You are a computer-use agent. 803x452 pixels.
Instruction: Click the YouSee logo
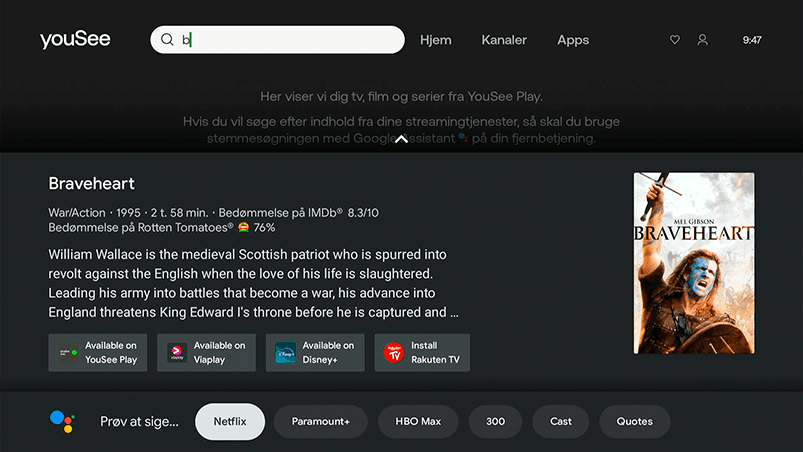click(x=75, y=39)
